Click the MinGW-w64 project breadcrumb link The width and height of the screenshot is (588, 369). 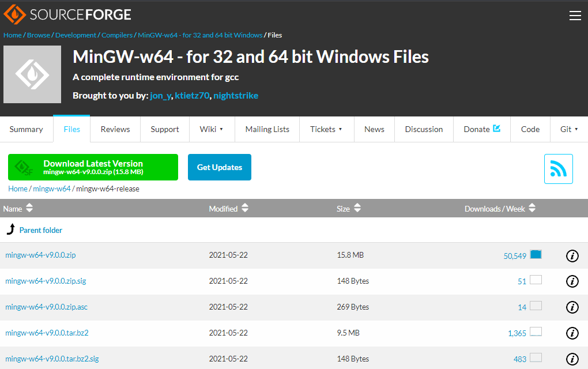pos(200,35)
